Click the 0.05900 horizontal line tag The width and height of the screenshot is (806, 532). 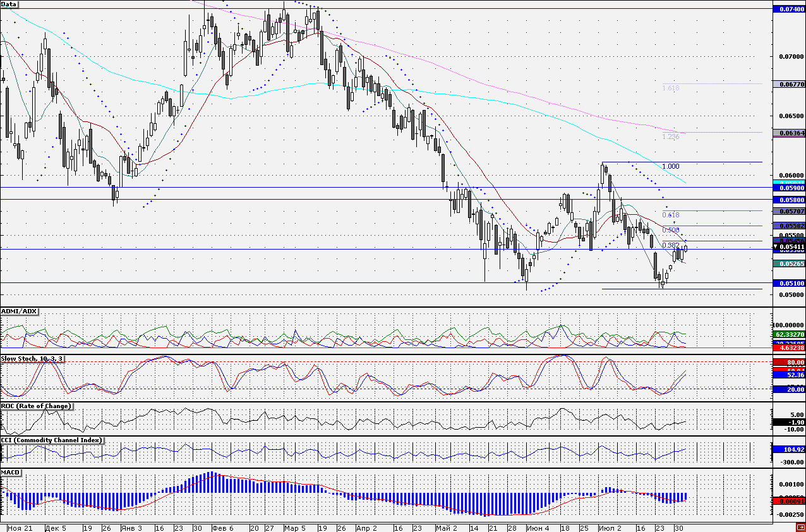click(x=788, y=188)
